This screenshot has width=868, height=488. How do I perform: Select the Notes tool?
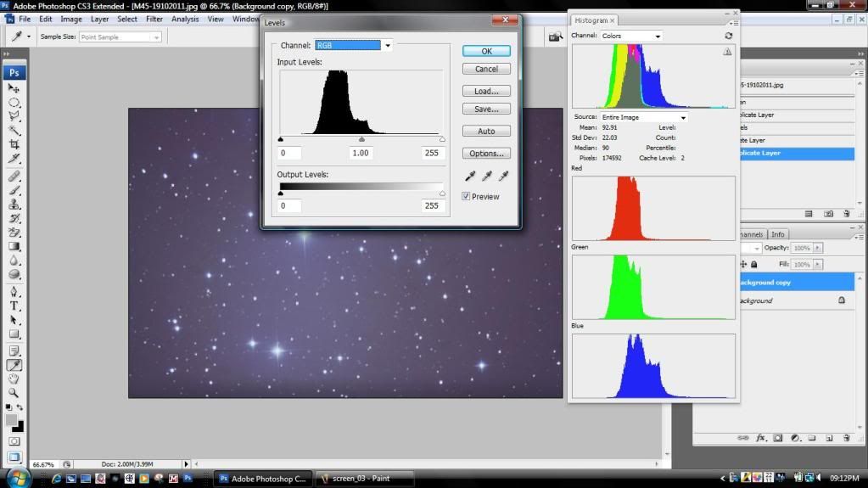pos(14,351)
